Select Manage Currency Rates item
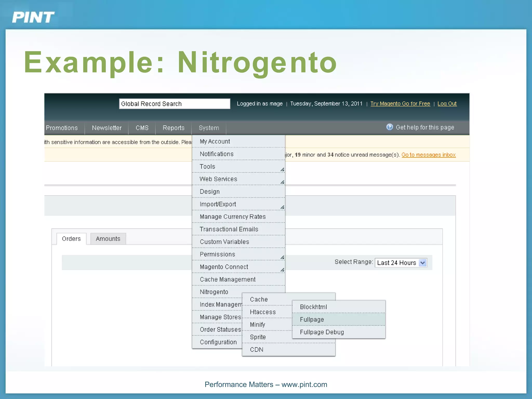The height and width of the screenshot is (399, 532). [x=238, y=217]
